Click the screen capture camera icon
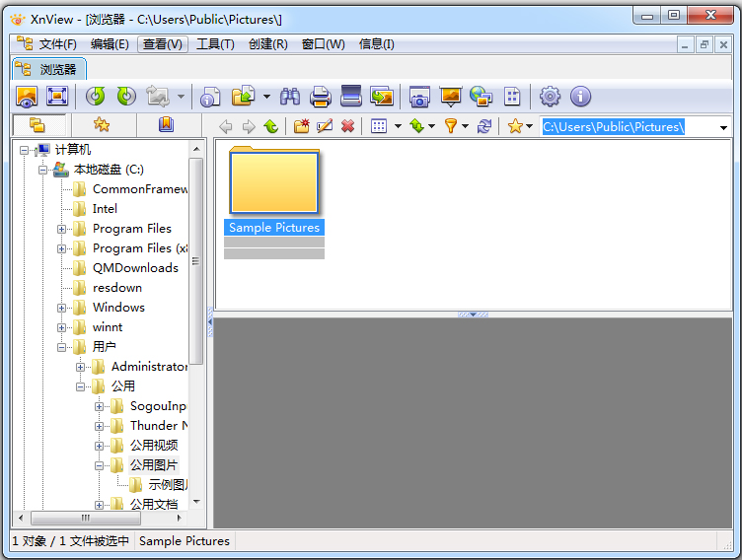The height and width of the screenshot is (560, 742). tap(419, 97)
